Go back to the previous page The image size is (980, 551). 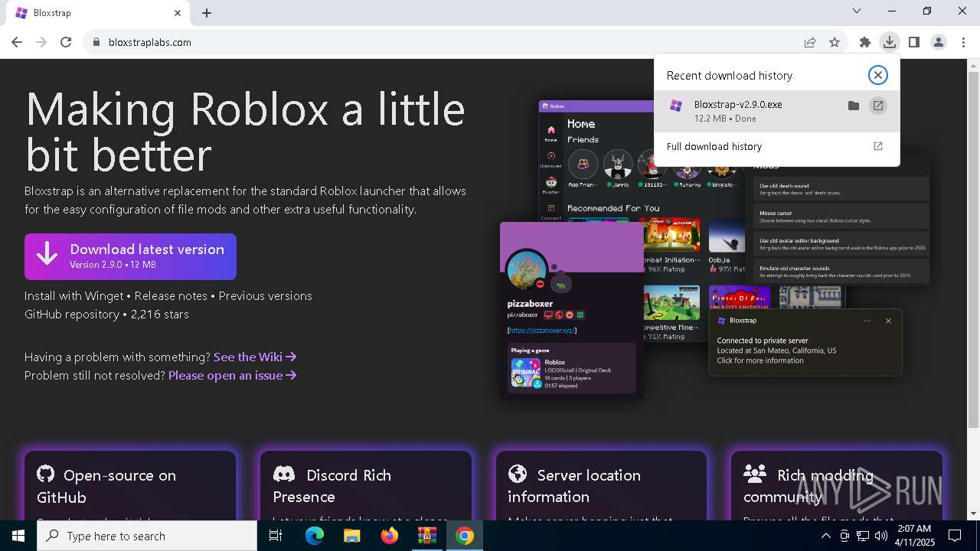click(x=17, y=43)
